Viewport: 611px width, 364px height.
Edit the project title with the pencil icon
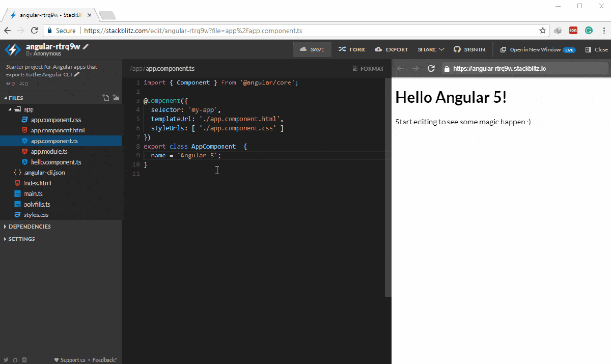(86, 46)
